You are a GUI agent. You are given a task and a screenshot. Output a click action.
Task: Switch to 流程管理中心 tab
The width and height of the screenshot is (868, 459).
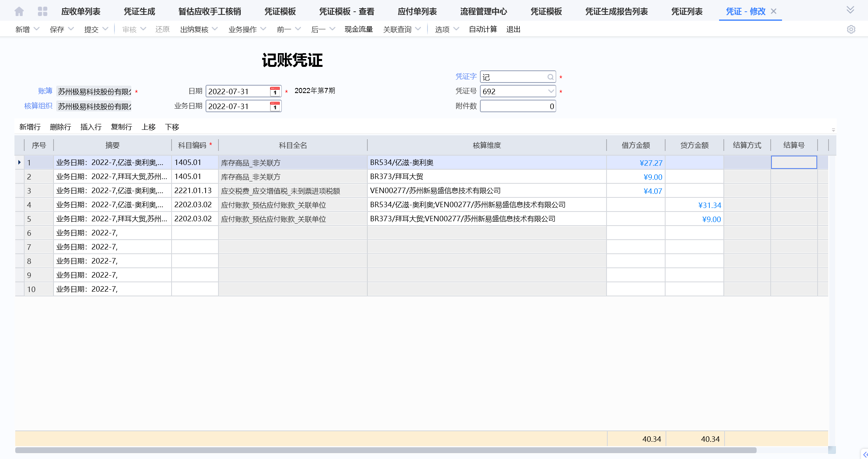[x=484, y=11]
